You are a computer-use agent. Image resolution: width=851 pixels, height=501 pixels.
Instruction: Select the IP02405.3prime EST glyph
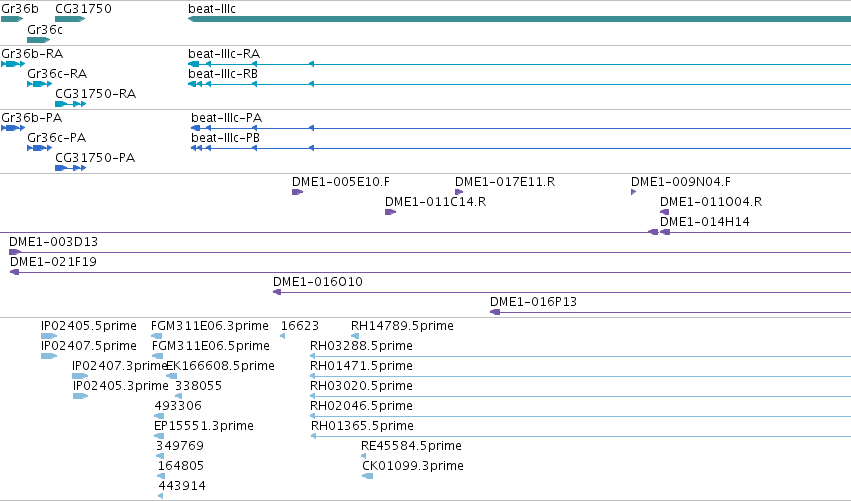coord(80,396)
